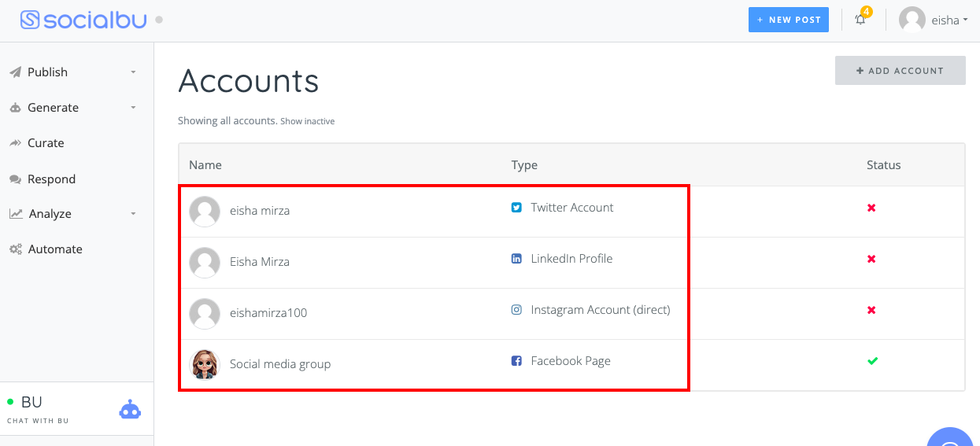Click the eishamirza100 avatar
Screen dimensions: 980x446
point(205,313)
